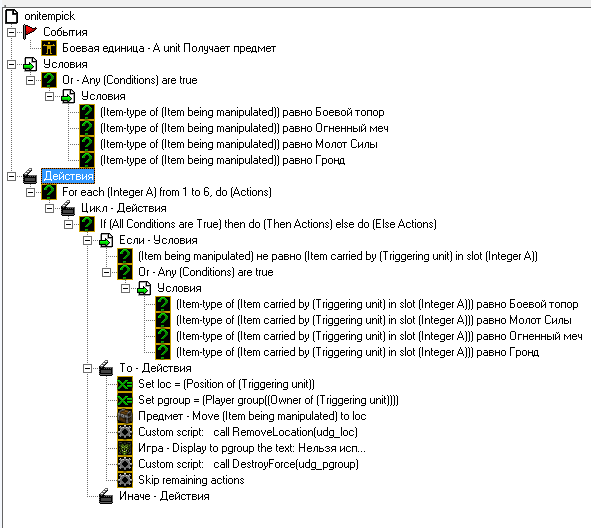
Task: Select manipulated item condition text равно Огненный меч
Action: [x=244, y=128]
